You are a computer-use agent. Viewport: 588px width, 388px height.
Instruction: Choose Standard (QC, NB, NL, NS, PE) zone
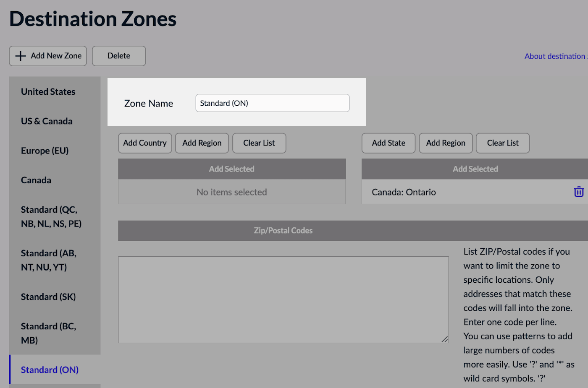[x=51, y=216]
